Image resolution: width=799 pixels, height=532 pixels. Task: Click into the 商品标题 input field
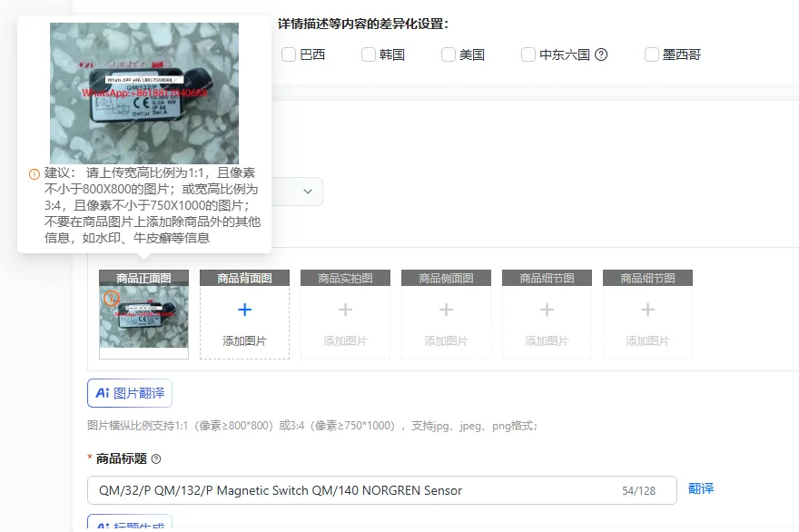381,490
